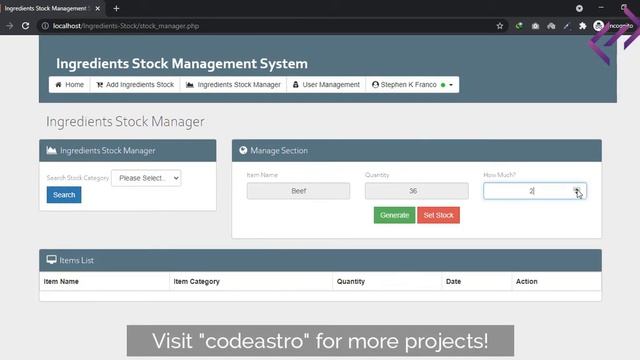Click the Item Category column header

pos(196,282)
